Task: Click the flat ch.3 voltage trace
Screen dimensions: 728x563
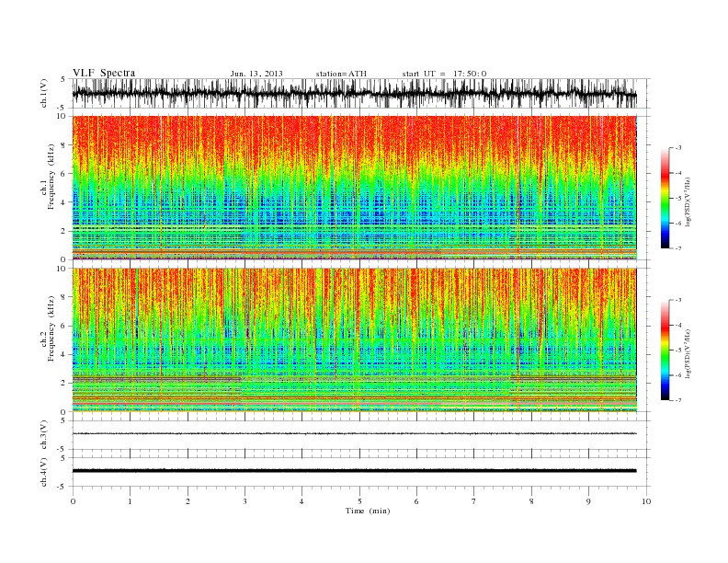Action: pos(354,433)
